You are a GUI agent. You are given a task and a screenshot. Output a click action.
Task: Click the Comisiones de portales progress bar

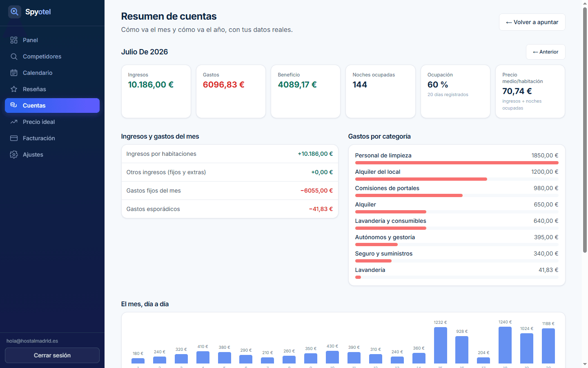[457, 195]
